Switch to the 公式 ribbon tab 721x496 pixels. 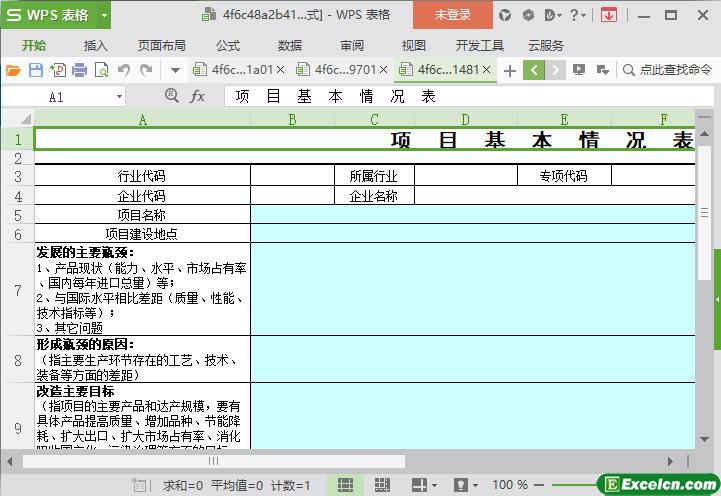(228, 45)
